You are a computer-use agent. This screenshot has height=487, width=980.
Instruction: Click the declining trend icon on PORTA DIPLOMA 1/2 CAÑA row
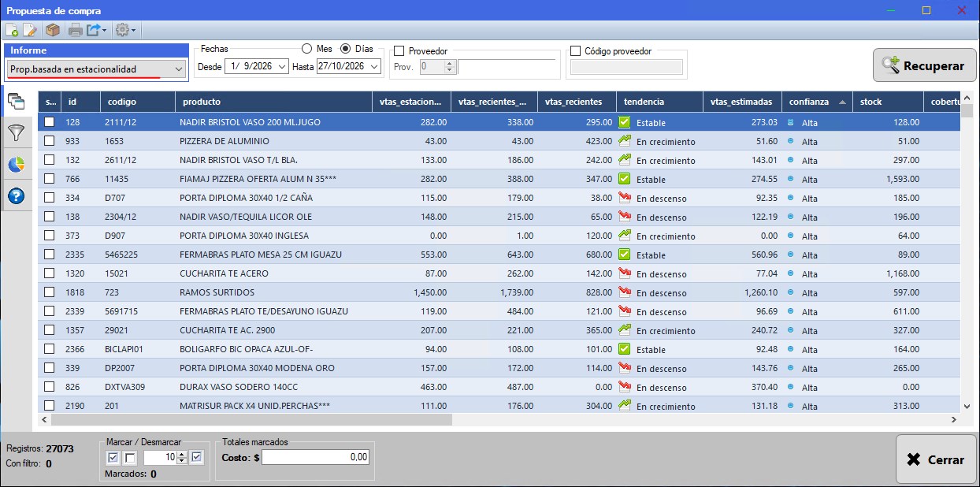[x=625, y=198]
